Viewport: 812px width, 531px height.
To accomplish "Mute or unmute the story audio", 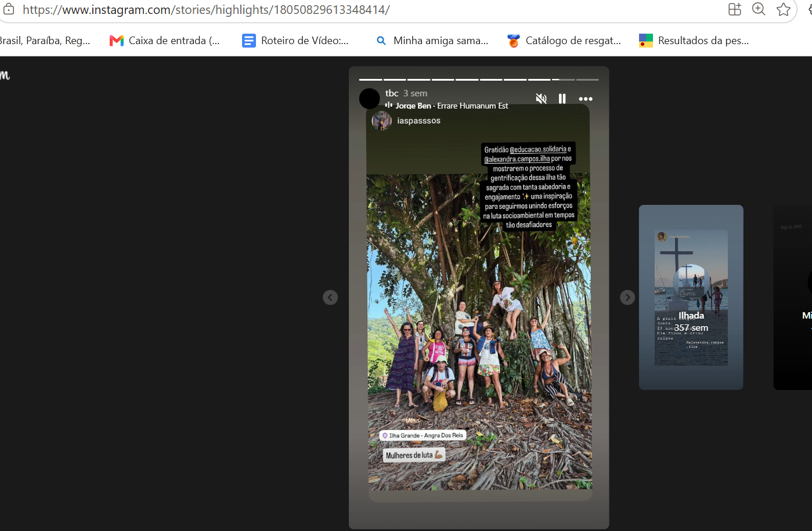I will tap(541, 99).
